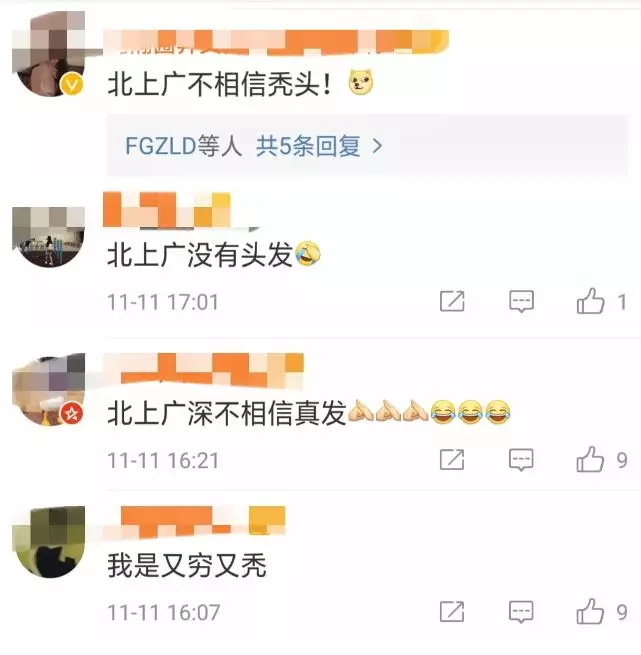Open the avatar beside 北上广没有头发
This screenshot has height=655, width=641.
click(x=48, y=236)
